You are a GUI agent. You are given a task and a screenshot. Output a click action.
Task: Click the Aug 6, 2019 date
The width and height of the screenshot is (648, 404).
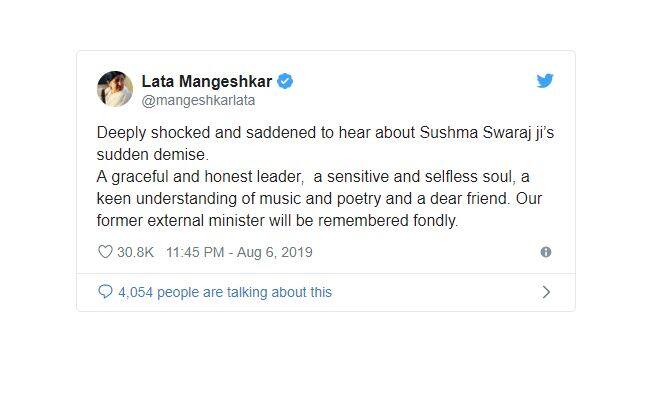coord(276,252)
